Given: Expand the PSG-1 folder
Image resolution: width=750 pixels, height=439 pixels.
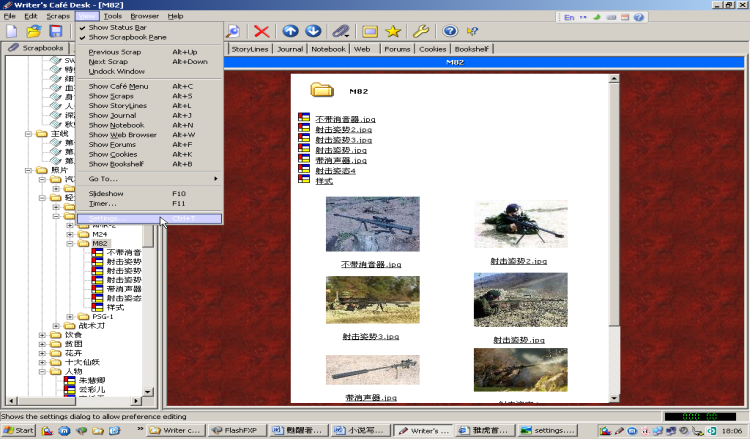Looking at the screenshot, I should click(70, 317).
